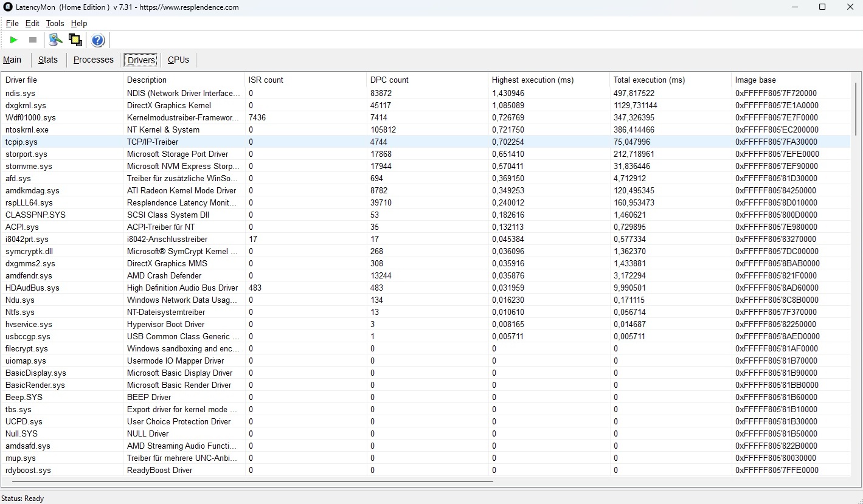Open help via blue question mark icon
The height and width of the screenshot is (504, 863).
(98, 40)
